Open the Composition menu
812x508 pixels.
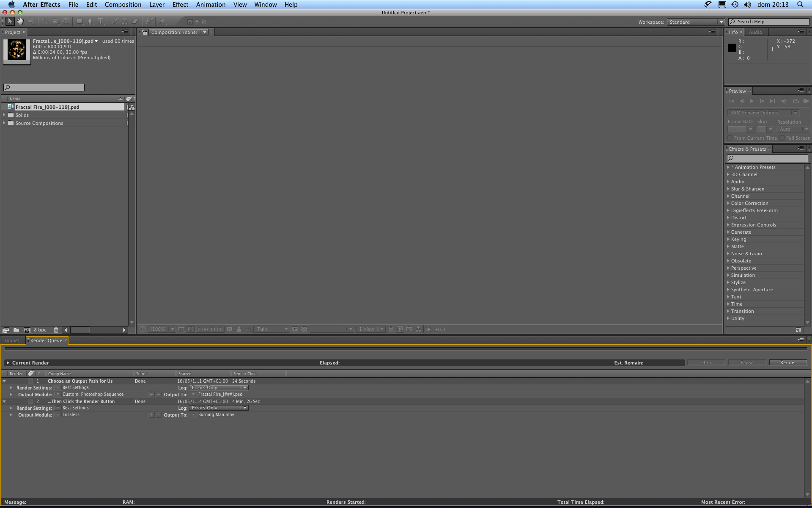point(123,5)
